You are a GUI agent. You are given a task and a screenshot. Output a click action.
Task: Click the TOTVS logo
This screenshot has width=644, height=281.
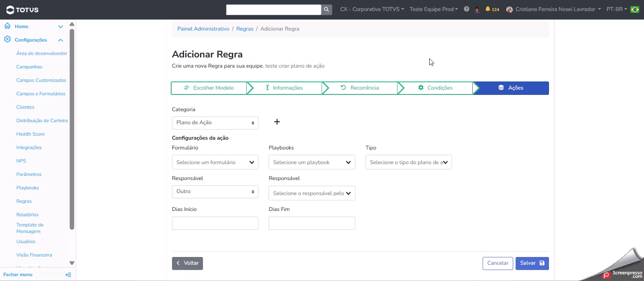(x=23, y=10)
